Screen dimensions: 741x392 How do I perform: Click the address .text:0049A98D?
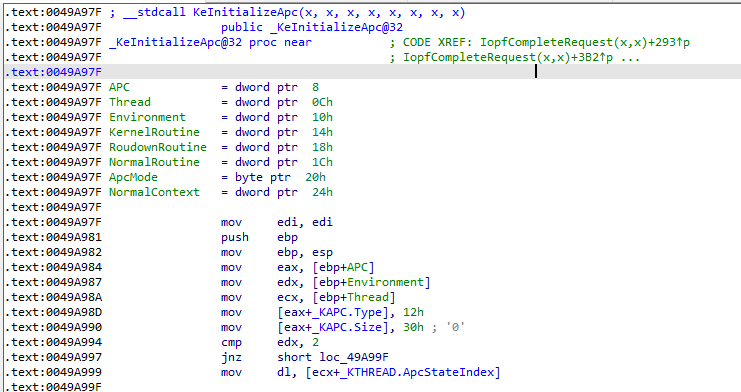[x=53, y=313]
